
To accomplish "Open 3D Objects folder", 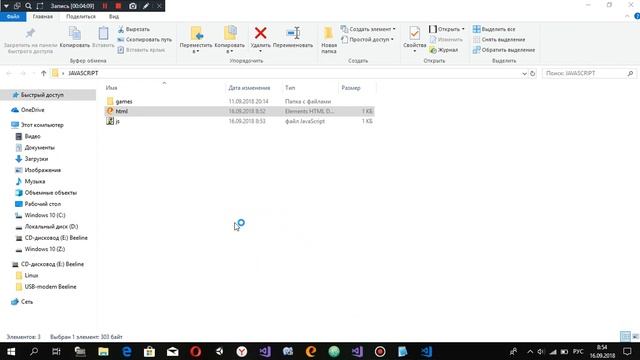I will 51,193.
